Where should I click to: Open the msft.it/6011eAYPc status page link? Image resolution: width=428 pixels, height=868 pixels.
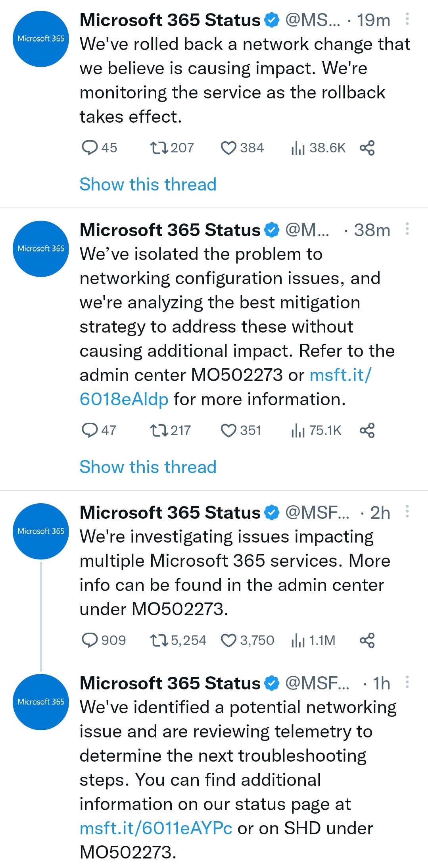(x=156, y=828)
